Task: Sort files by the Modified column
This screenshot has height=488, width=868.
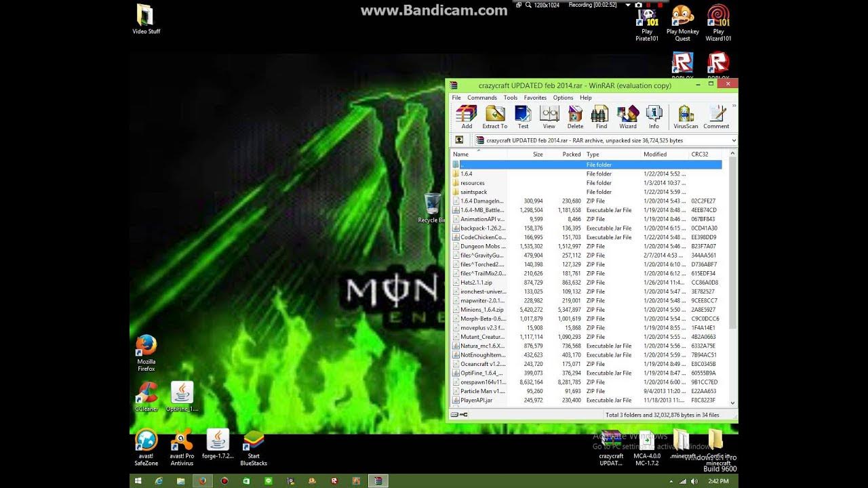Action: click(x=665, y=155)
